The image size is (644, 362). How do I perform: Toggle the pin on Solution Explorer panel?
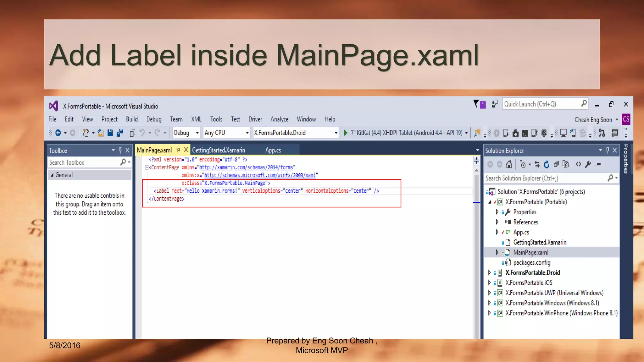tap(607, 151)
